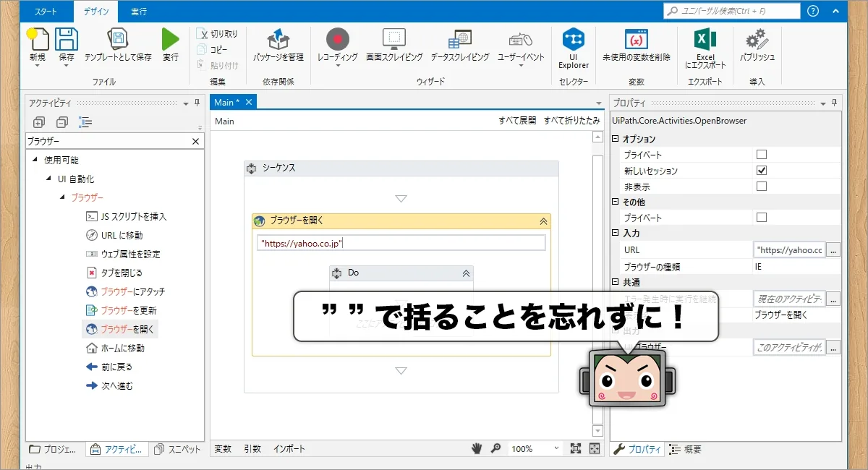Click 未使用の変数を削除 icon
Screen dimensions: 868x470
pos(637,39)
